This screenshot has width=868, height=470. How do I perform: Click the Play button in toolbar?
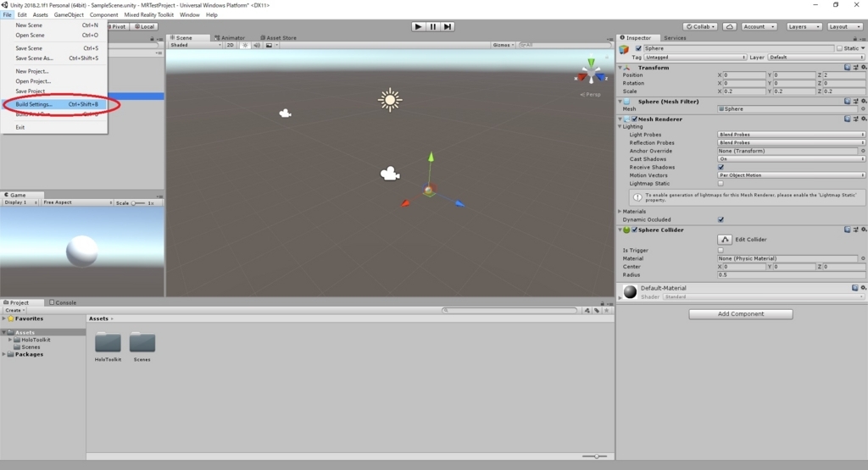tap(419, 26)
